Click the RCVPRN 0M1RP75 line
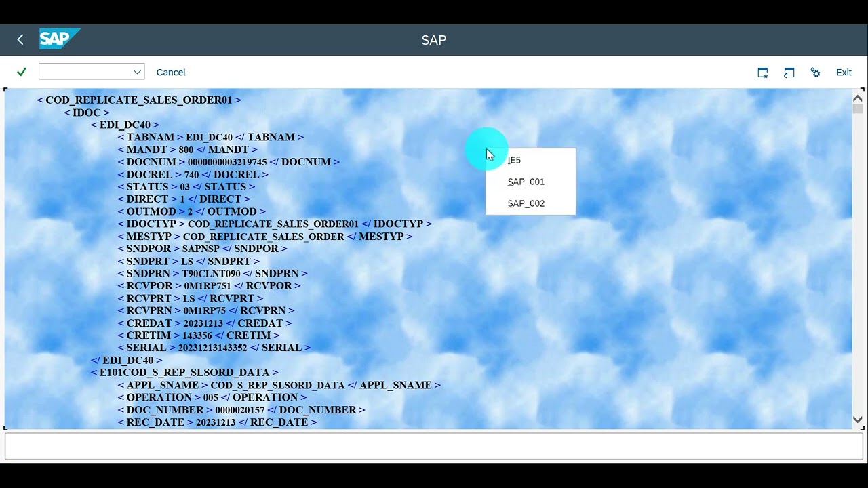Viewport: 868px width, 488px height. (x=206, y=310)
